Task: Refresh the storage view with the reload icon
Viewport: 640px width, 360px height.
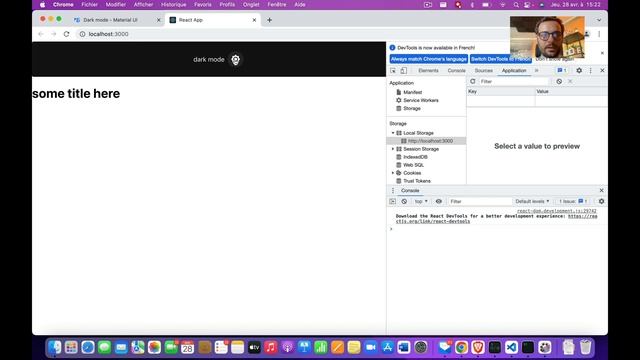Action: [x=473, y=82]
